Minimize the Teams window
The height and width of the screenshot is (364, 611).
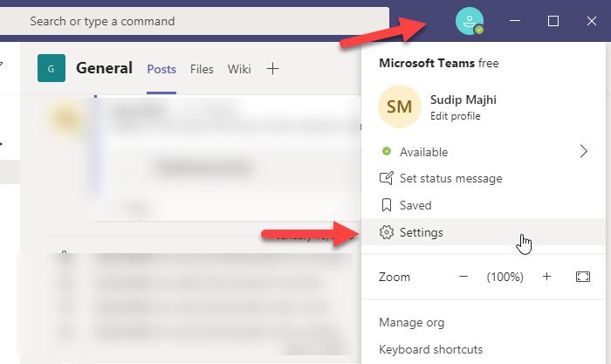click(x=515, y=21)
